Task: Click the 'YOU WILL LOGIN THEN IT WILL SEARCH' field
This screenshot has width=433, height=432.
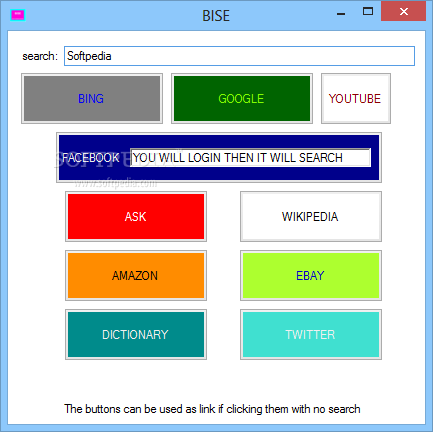Action: point(250,158)
